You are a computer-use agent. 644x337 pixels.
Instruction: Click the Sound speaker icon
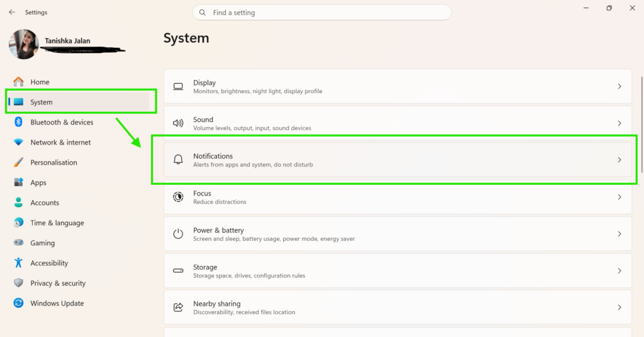point(178,123)
